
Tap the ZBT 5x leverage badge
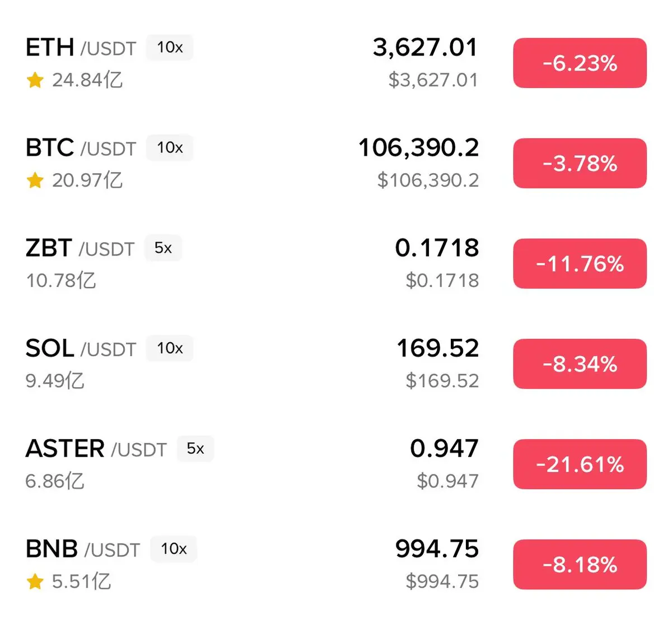[163, 248]
